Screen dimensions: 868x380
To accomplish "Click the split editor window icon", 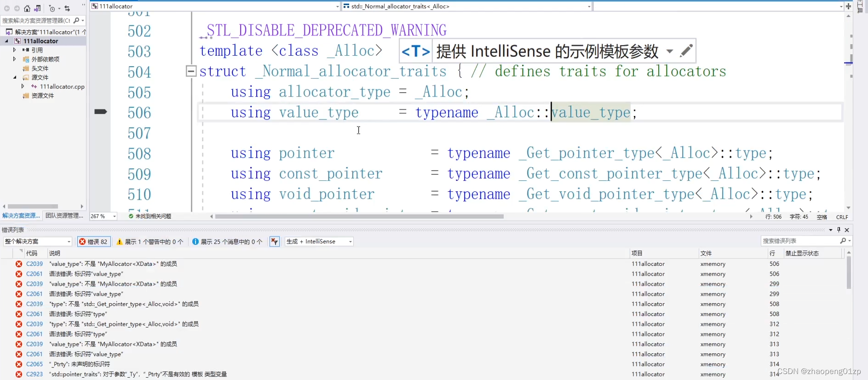I will [848, 6].
